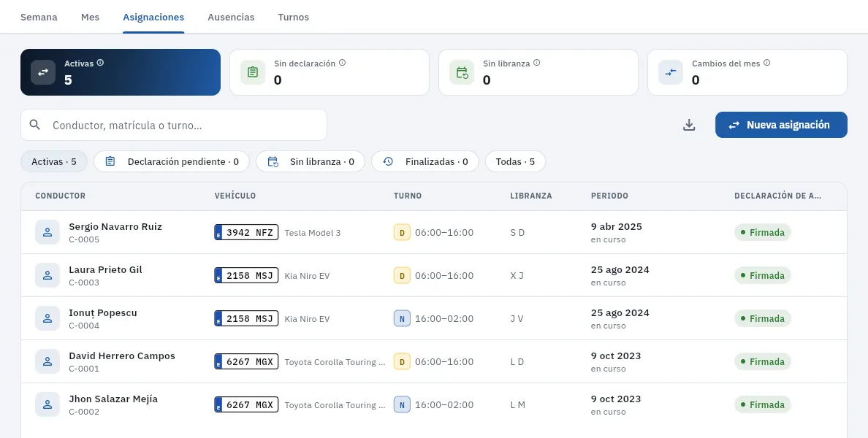Click Firmada status for Sergio Navarro Ruiz
The width and height of the screenshot is (868, 438).
(763, 232)
